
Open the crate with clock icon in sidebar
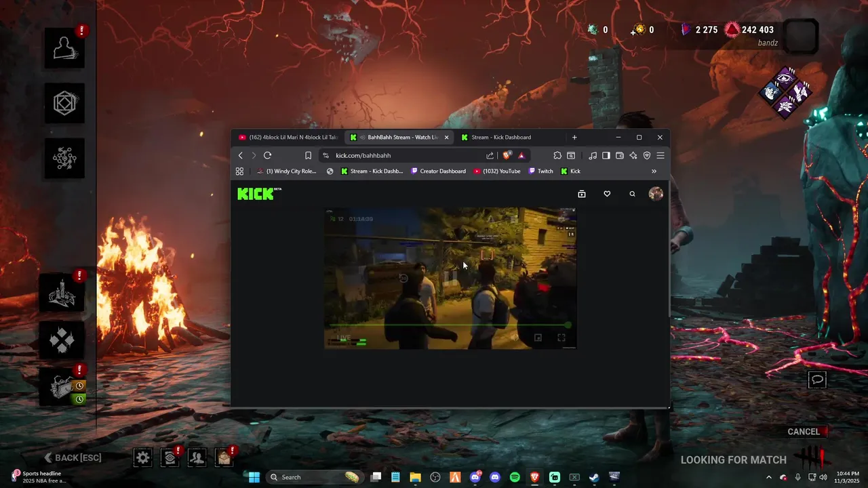(62, 387)
